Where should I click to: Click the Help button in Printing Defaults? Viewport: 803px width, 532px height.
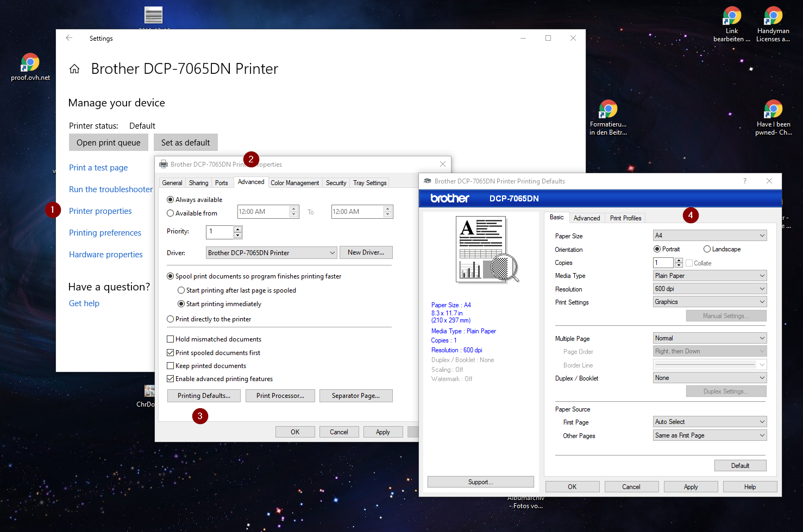click(750, 487)
